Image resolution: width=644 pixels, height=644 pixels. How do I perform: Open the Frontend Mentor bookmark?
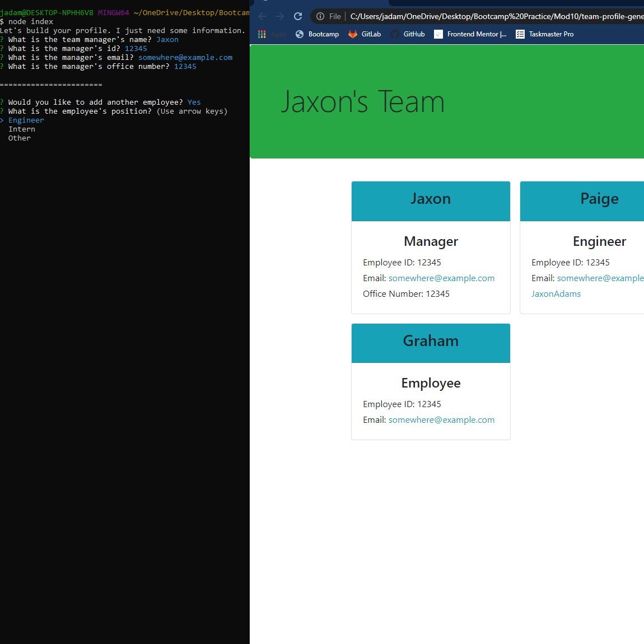pos(476,34)
